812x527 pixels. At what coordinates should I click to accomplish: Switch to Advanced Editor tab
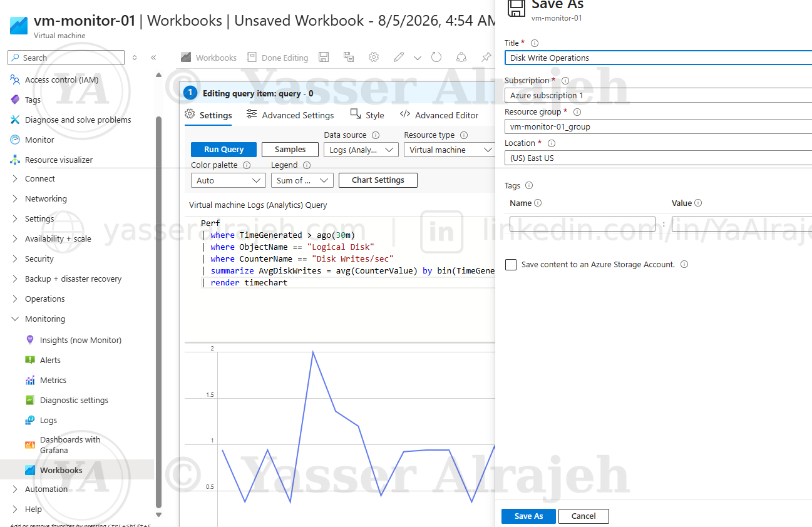coord(439,115)
